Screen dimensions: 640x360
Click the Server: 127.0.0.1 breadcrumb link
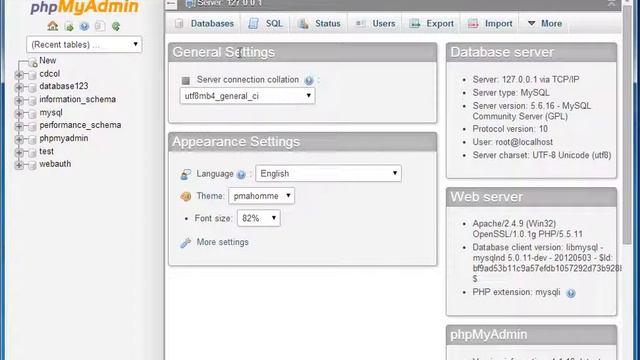(229, 3)
